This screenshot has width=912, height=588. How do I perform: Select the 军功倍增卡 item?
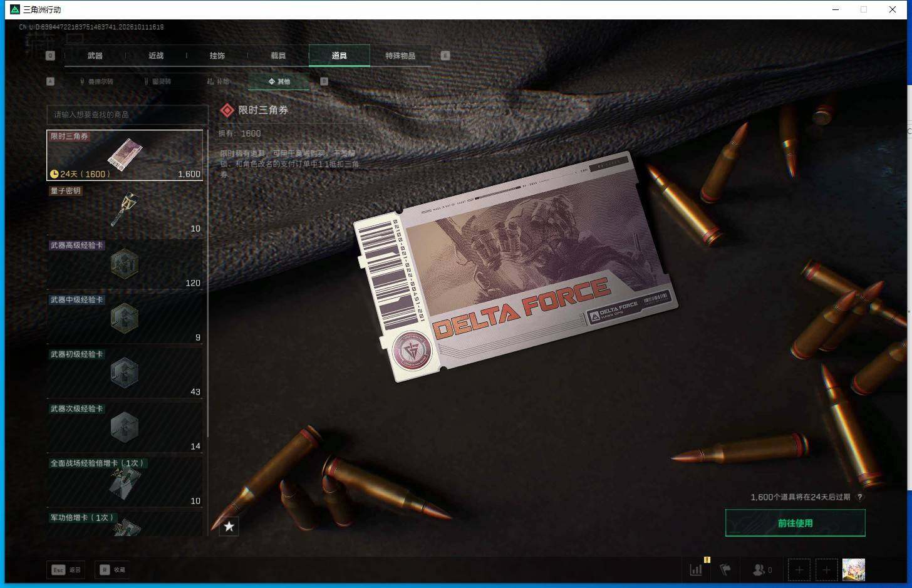click(125, 524)
